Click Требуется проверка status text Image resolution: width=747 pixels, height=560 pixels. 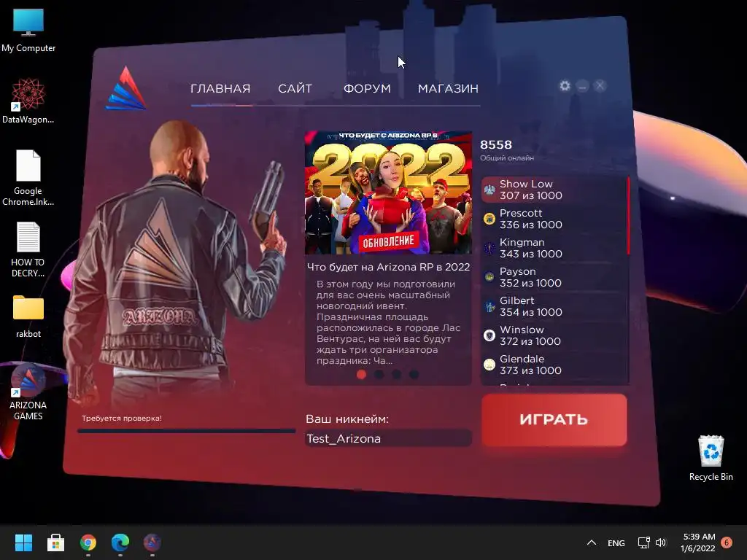[122, 418]
